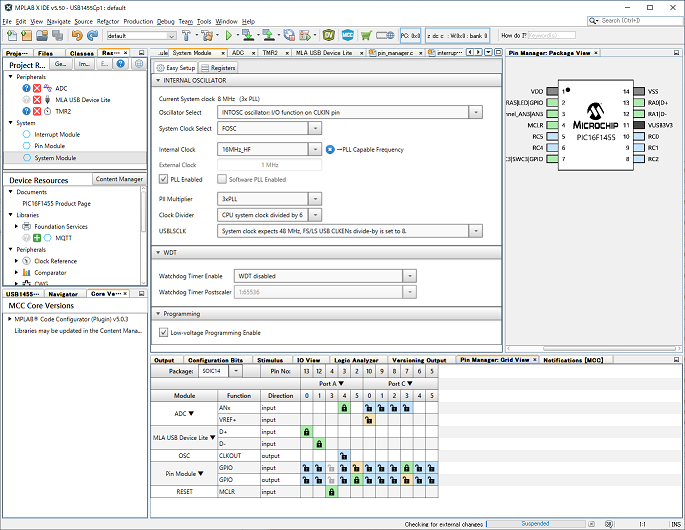The image size is (685, 530).
Task: Open the Oscillator Select dropdown
Action: tap(476, 112)
